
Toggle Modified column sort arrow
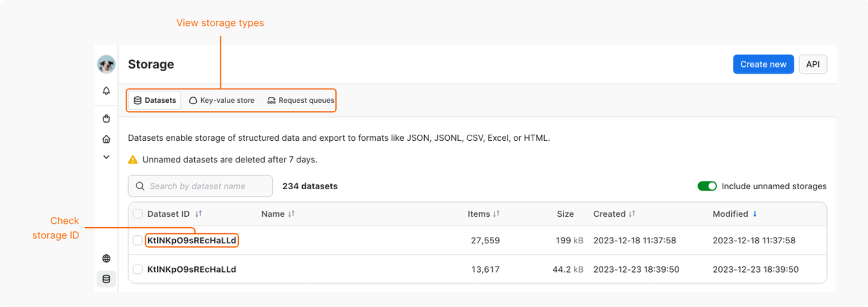tap(755, 214)
